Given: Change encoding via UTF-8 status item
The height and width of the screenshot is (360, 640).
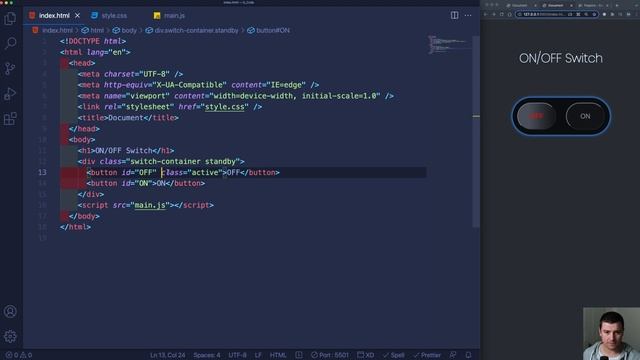Looking at the screenshot, I should pos(238,355).
